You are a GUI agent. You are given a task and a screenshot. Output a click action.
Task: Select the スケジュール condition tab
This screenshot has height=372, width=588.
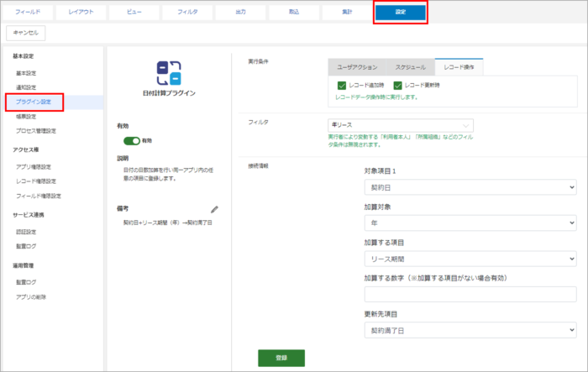[411, 67]
